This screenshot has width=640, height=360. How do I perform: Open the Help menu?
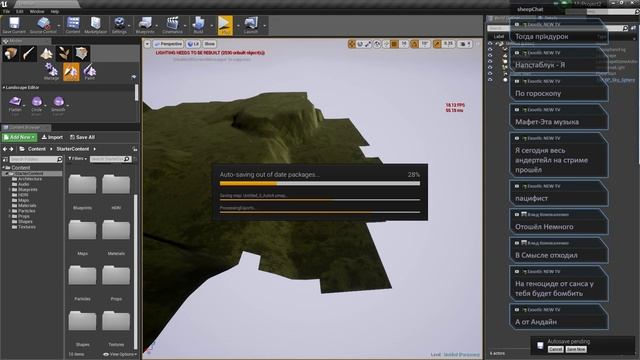coord(55,11)
